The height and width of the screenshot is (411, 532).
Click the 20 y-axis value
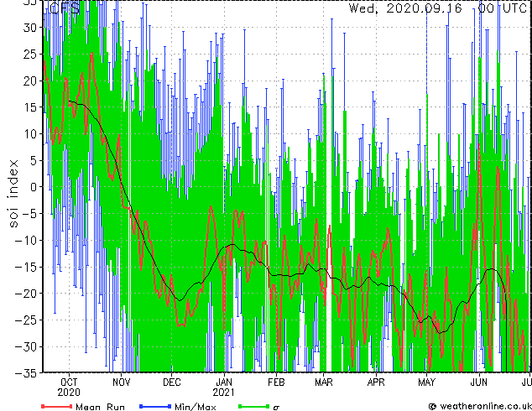(x=29, y=81)
